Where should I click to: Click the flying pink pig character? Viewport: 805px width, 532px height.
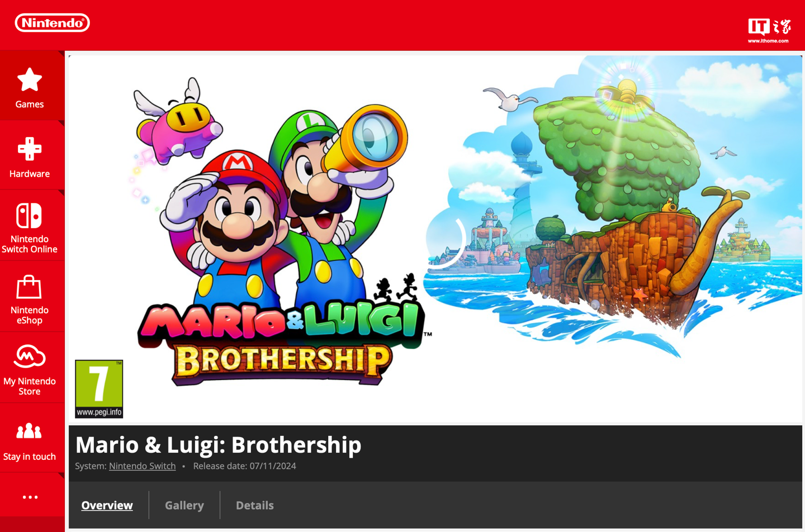point(178,123)
